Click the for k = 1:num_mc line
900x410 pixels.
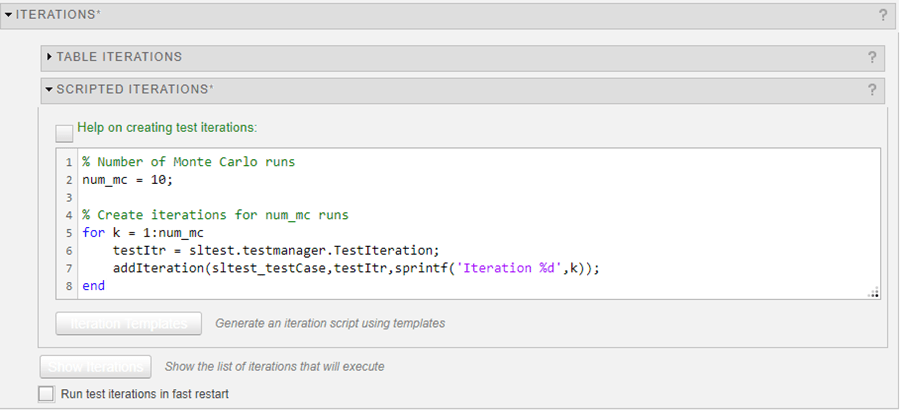tap(131, 233)
